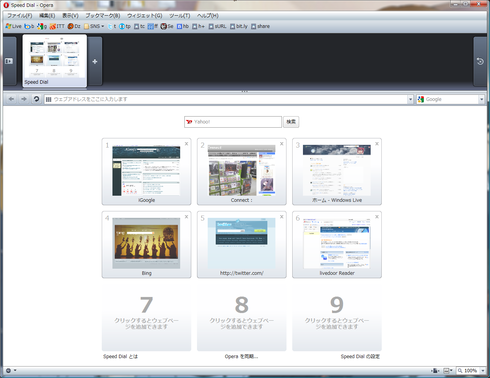Open the ff bookmark
Viewport: 490px width, 378px height.
coord(153,26)
